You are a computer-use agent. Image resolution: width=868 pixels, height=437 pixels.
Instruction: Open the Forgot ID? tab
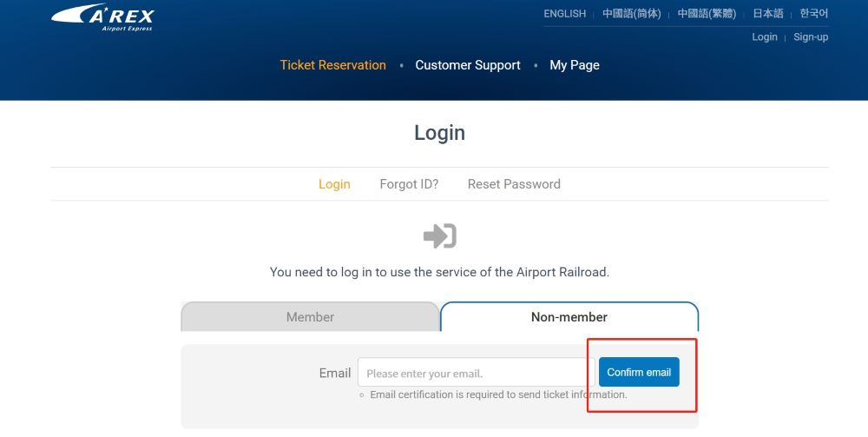[409, 184]
